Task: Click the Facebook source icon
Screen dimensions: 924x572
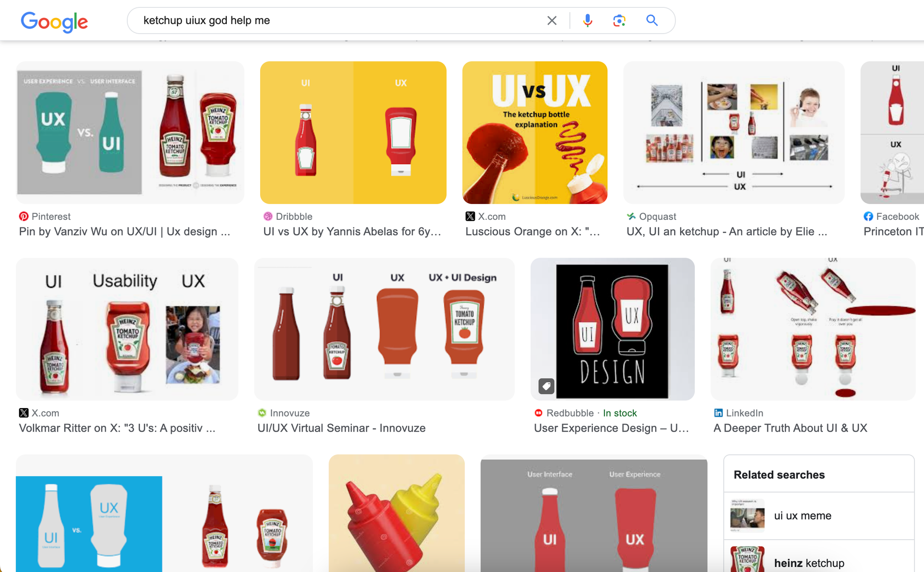Action: (869, 217)
